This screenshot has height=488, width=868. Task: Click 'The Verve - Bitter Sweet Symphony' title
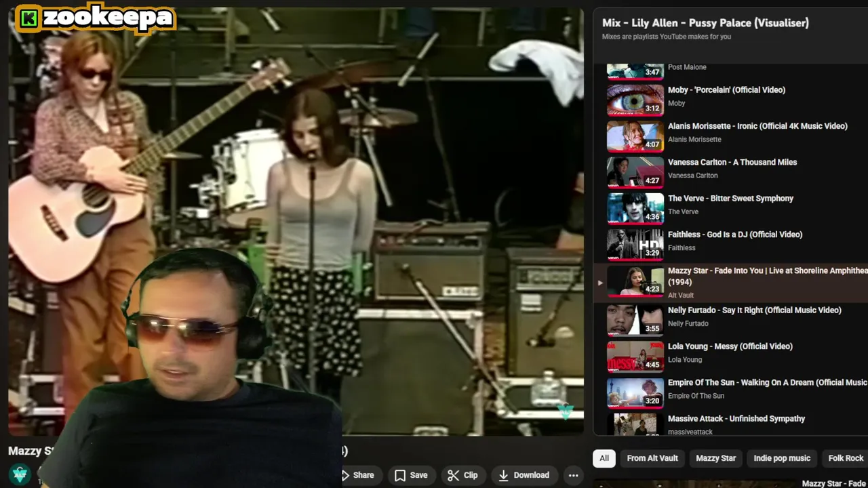pyautogui.click(x=730, y=199)
